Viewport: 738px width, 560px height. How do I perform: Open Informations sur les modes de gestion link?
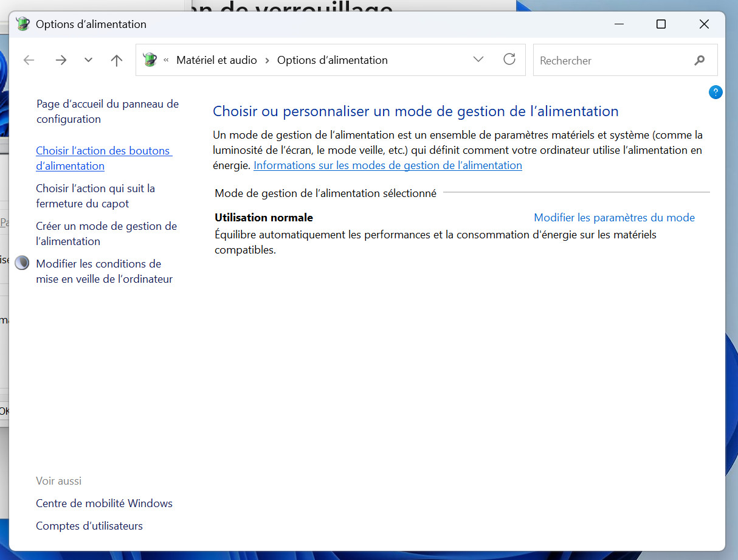387,165
